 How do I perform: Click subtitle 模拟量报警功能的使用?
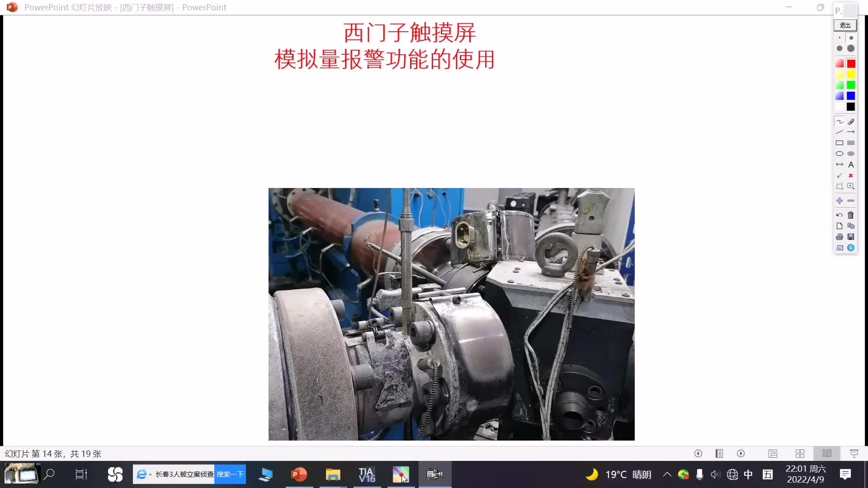point(385,59)
